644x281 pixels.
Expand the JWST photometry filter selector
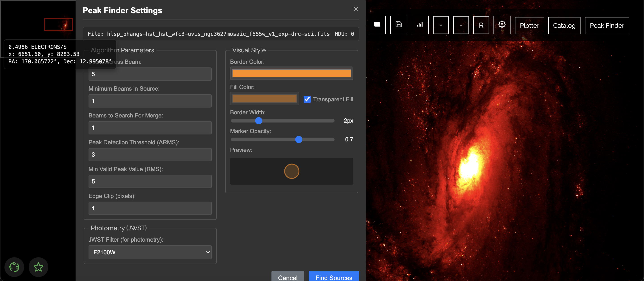pyautogui.click(x=150, y=252)
